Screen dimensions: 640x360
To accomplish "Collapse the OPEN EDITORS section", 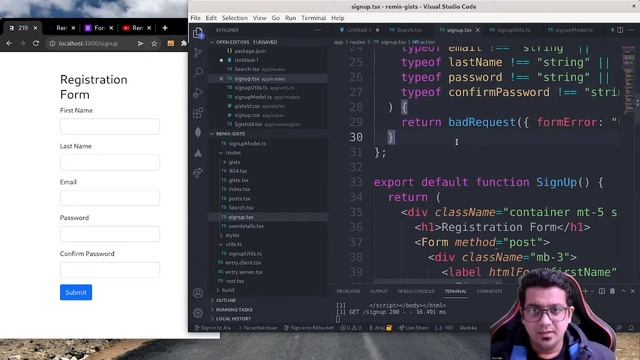I will pyautogui.click(x=244, y=42).
